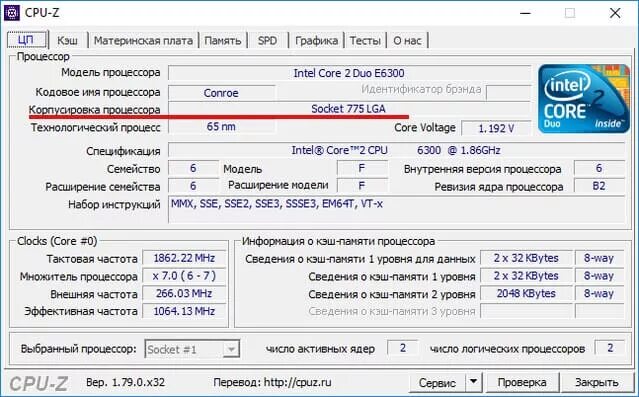This screenshot has height=397, width=639.
Task: Click the 1064.13 MHz effective frequency value
Action: click(184, 311)
